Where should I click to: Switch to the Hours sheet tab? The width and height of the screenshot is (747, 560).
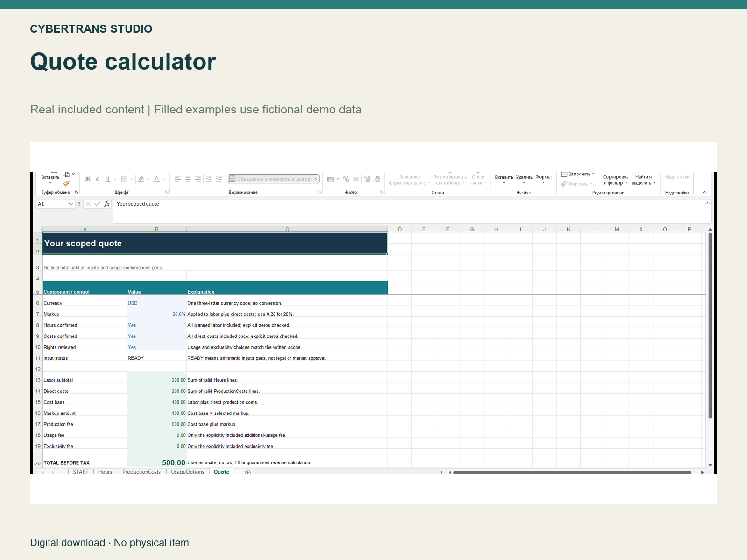[105, 472]
